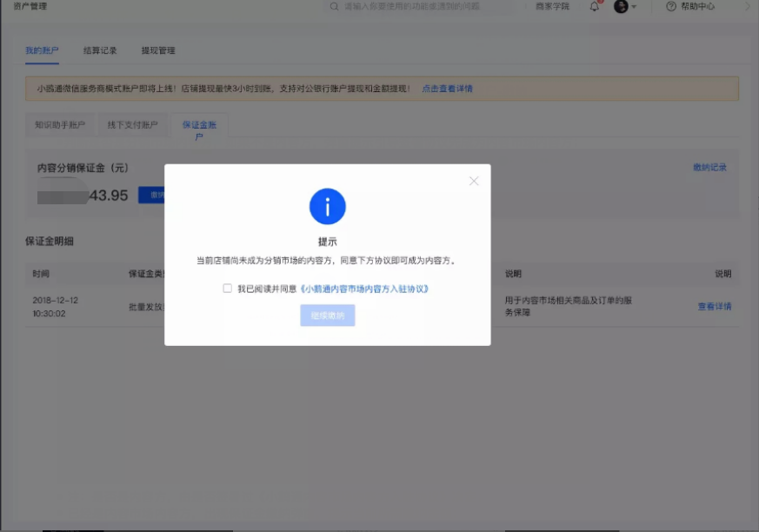The height and width of the screenshot is (532, 759).
Task: Click the 用于内容市场相关商品及订单的服务保障 description cell
Action: point(569,306)
